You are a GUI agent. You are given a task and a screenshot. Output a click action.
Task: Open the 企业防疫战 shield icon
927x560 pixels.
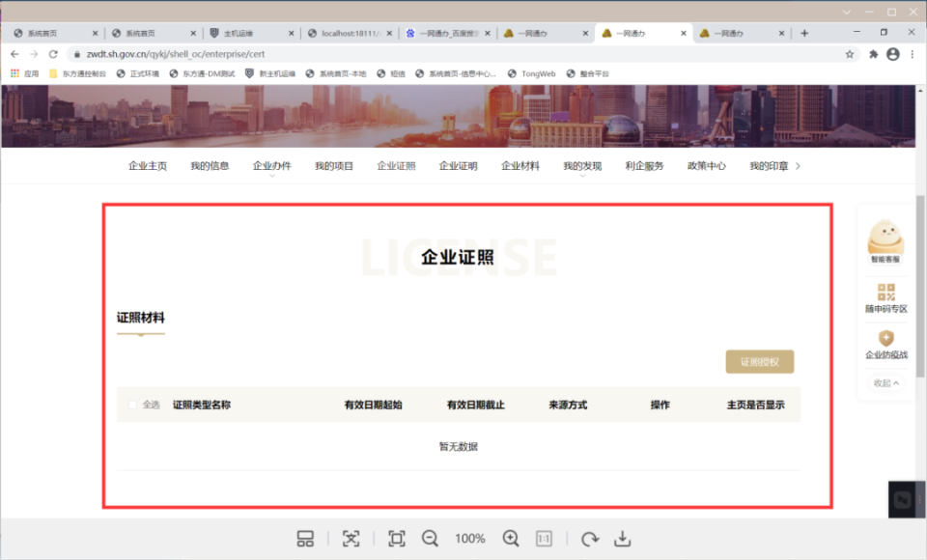click(885, 339)
